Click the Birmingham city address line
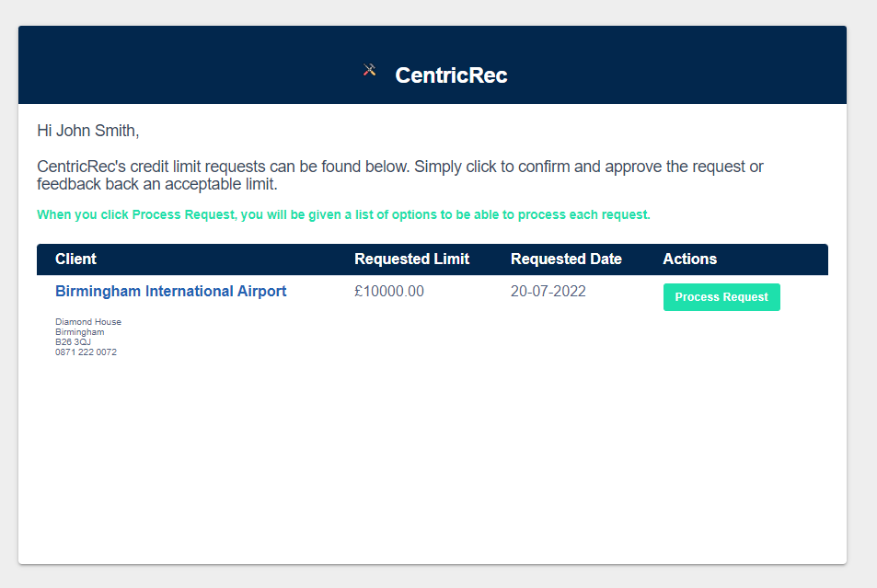This screenshot has height=588, width=877. (79, 332)
